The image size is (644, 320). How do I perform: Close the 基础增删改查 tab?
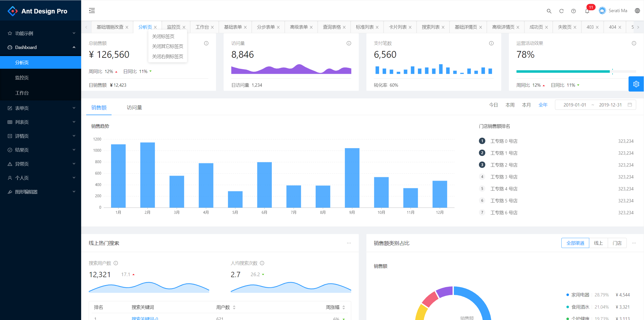[127, 27]
